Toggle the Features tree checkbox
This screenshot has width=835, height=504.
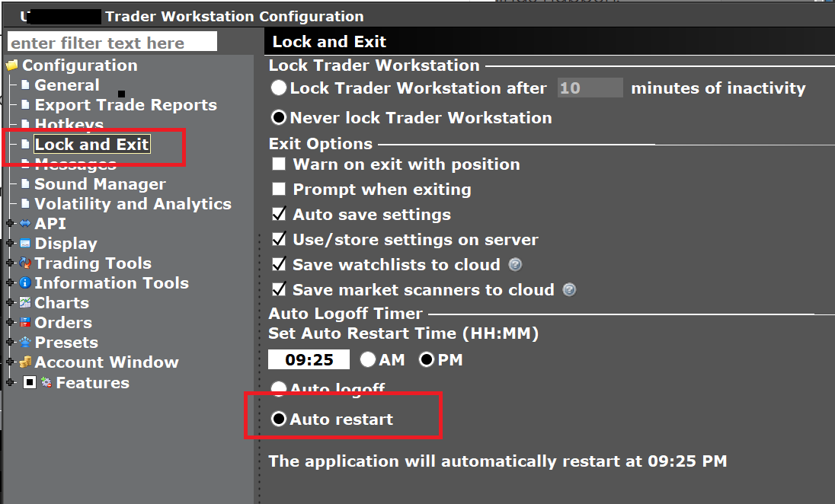pos(30,382)
